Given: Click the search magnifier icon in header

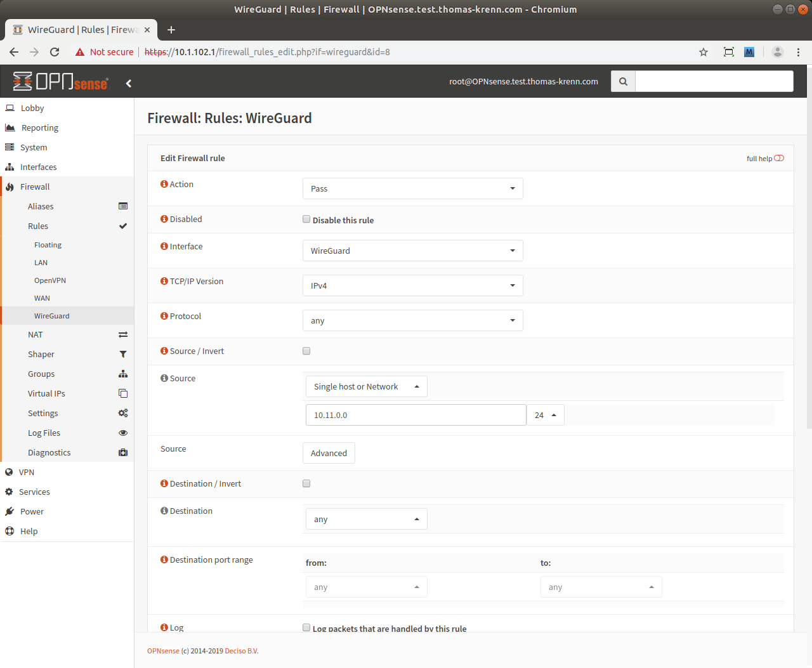Looking at the screenshot, I should coord(623,81).
